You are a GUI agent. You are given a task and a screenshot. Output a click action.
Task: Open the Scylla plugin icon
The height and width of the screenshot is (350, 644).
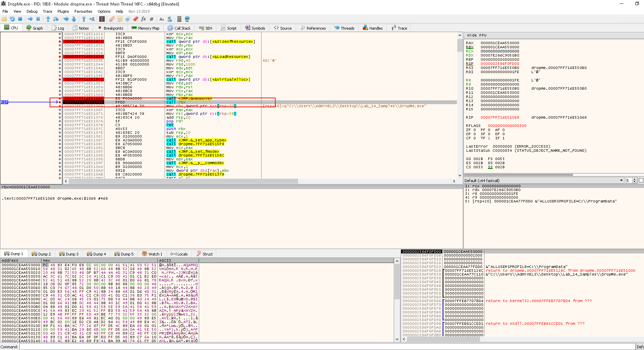click(102, 19)
